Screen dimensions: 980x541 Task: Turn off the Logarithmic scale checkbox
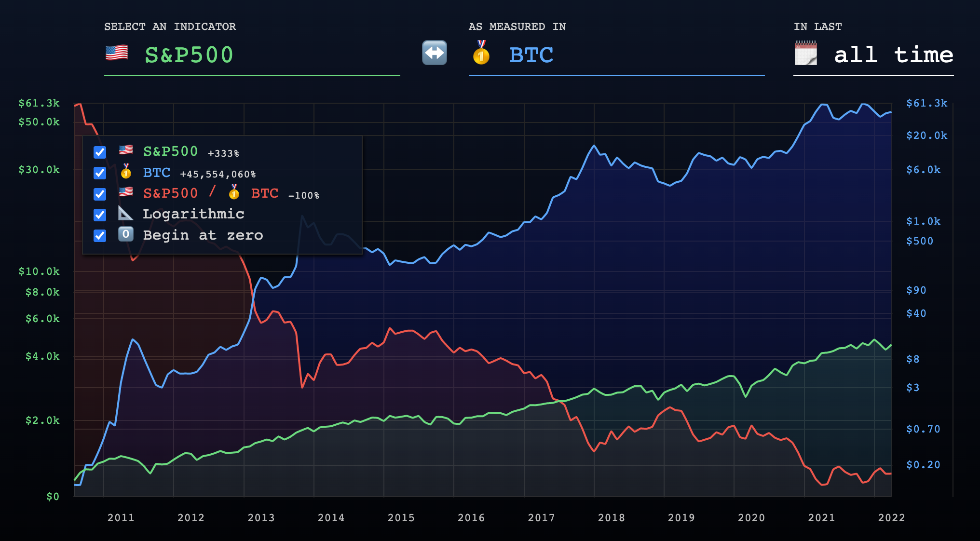(x=100, y=215)
